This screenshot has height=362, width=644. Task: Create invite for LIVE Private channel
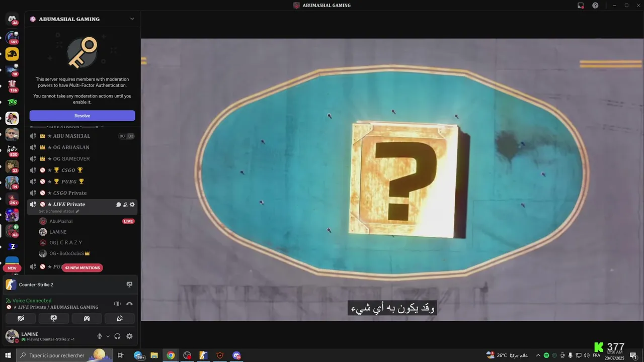click(x=125, y=205)
